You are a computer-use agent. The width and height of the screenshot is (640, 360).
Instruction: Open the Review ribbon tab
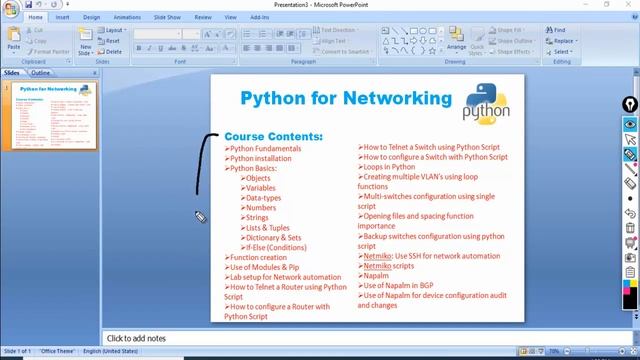point(203,17)
